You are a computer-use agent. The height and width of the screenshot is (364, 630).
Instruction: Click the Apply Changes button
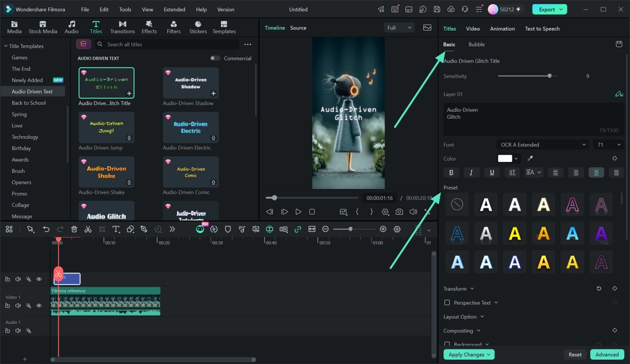(469, 354)
